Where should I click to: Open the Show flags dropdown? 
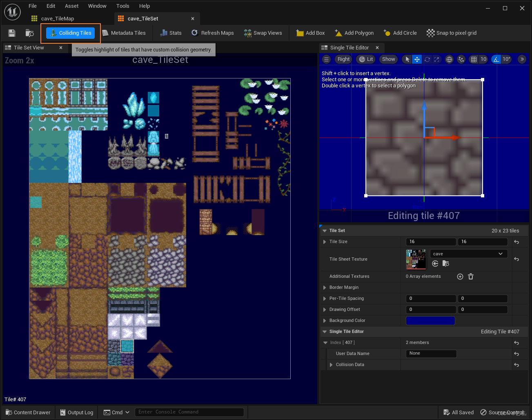coord(388,59)
